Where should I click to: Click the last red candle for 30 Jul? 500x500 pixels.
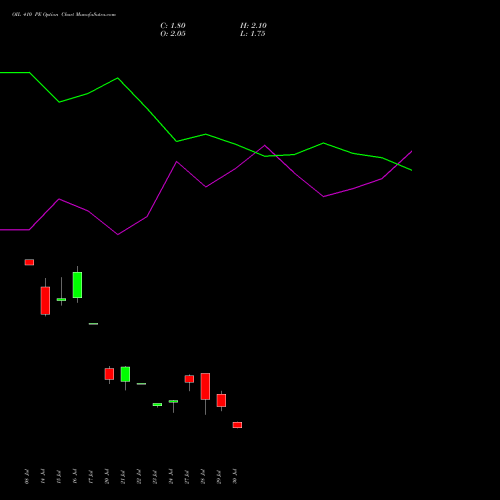point(237,425)
